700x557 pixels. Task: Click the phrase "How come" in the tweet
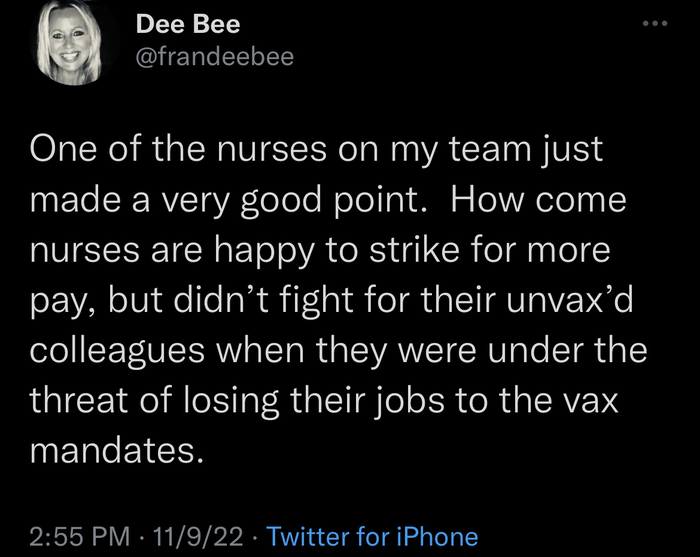click(539, 200)
